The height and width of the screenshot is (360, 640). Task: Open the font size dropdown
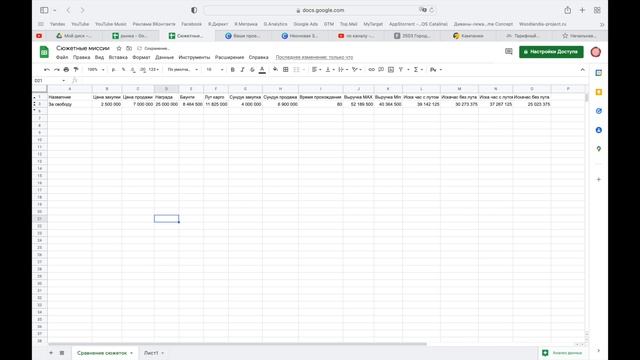[x=214, y=70]
